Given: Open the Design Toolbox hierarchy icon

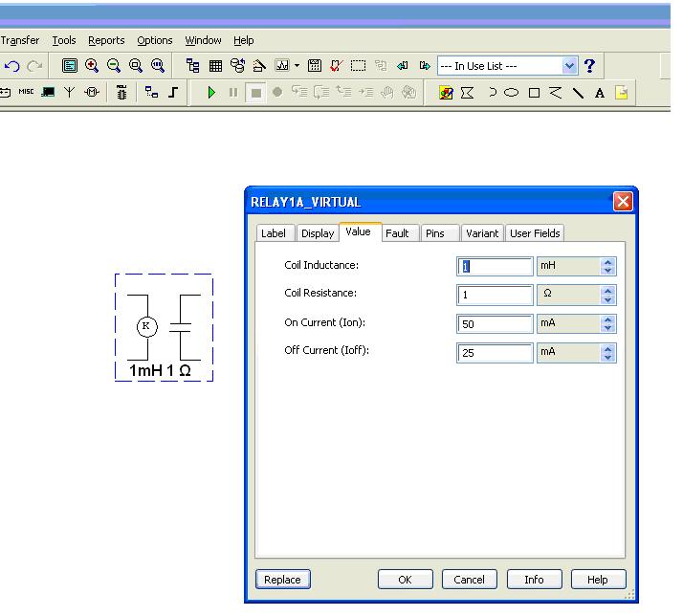Looking at the screenshot, I should coord(193,66).
